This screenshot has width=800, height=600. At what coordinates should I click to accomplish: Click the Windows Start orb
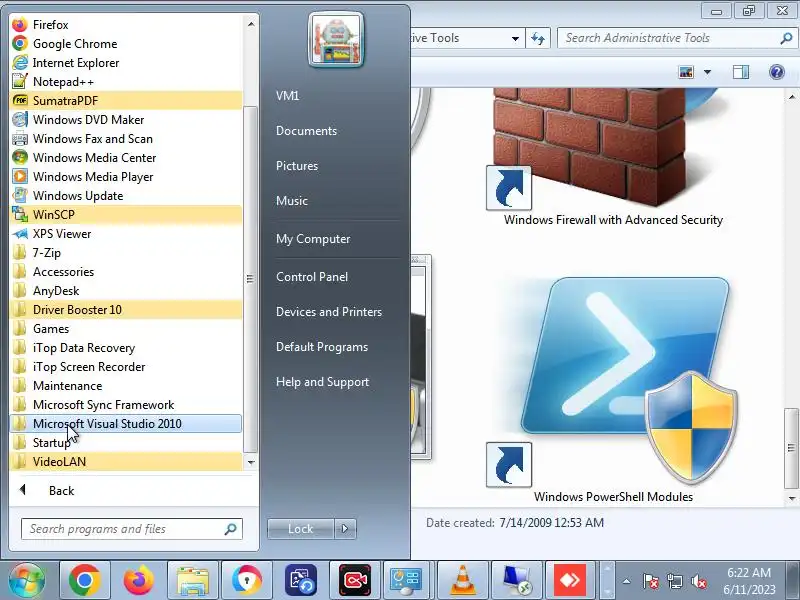[27, 581]
